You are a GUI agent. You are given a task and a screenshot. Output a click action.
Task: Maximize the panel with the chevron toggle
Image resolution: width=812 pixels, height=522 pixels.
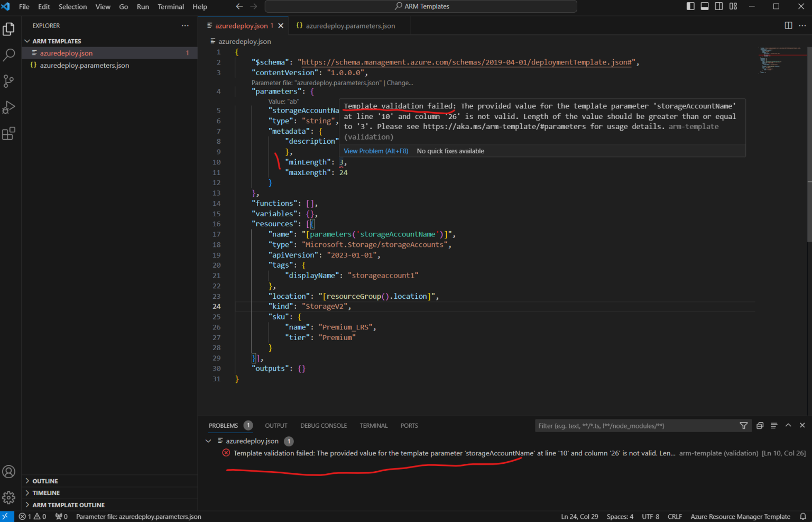(x=788, y=425)
